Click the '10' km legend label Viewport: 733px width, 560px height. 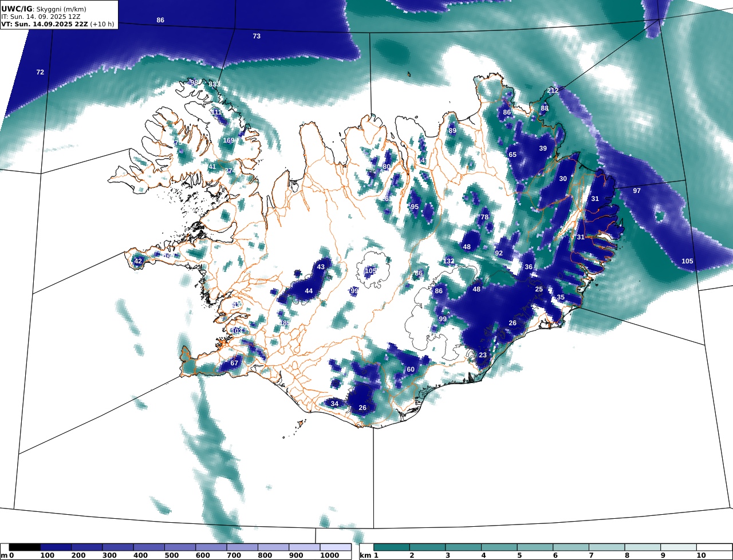pos(700,556)
